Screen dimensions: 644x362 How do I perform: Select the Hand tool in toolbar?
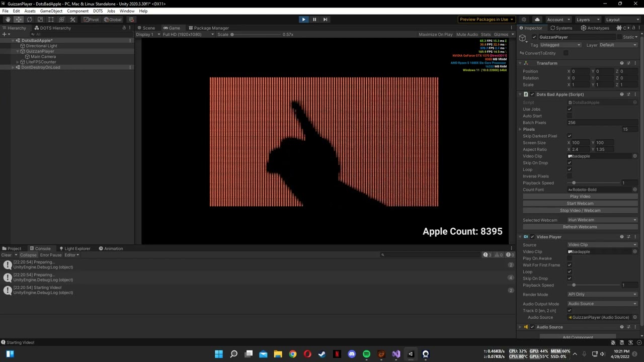[x=8, y=20]
